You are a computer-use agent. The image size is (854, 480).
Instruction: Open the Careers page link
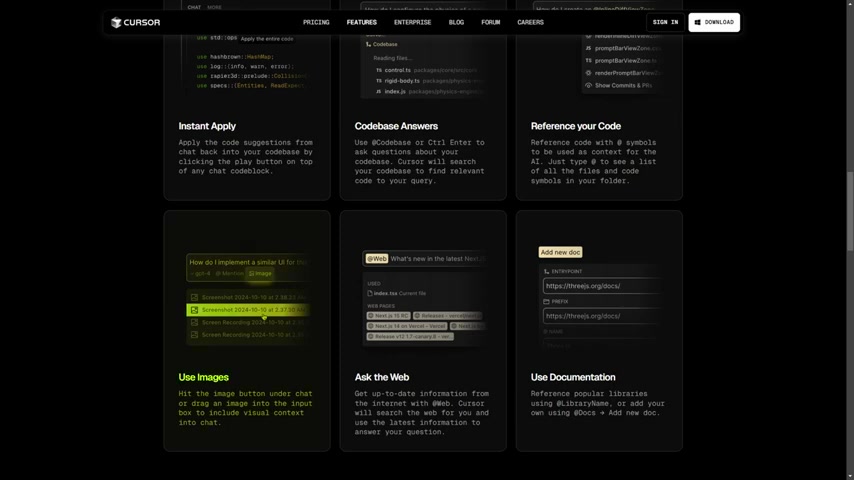530,22
